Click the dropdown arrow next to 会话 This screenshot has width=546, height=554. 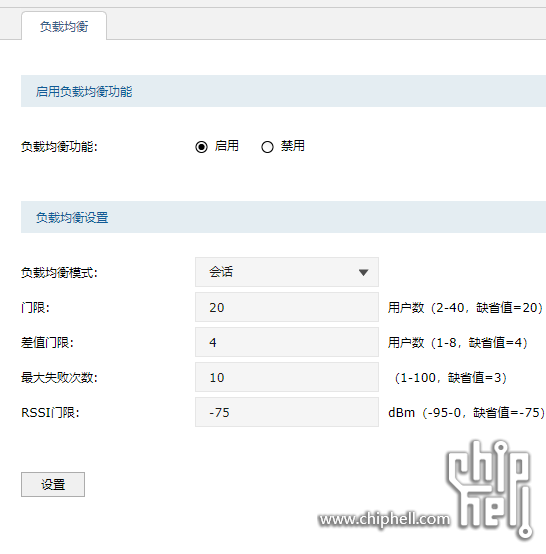click(363, 272)
